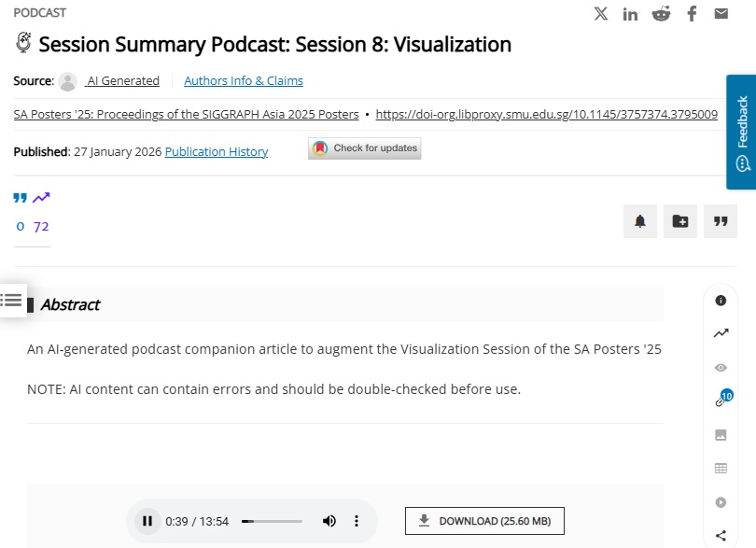Open the SA Posters '25 proceedings link
This screenshot has height=548, width=756.
[x=186, y=115]
